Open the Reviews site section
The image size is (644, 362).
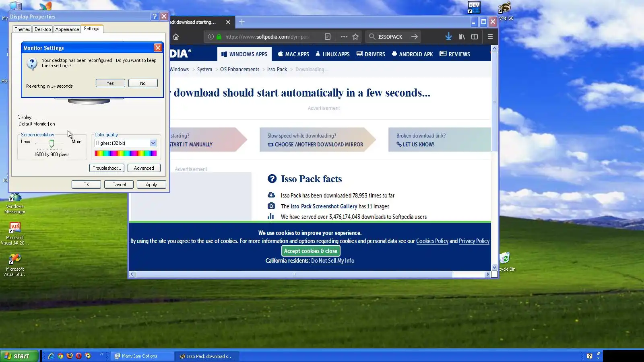(x=455, y=54)
